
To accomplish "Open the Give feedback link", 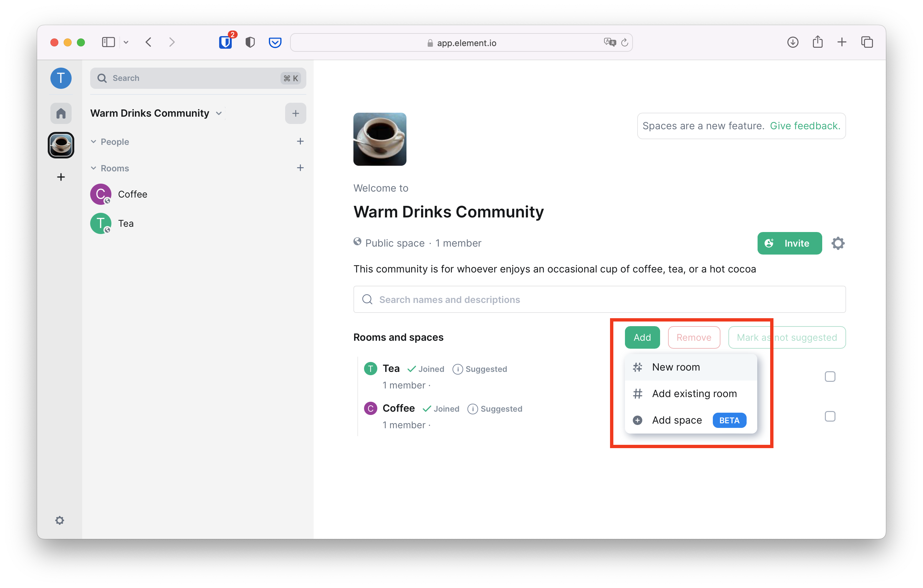I will [805, 126].
